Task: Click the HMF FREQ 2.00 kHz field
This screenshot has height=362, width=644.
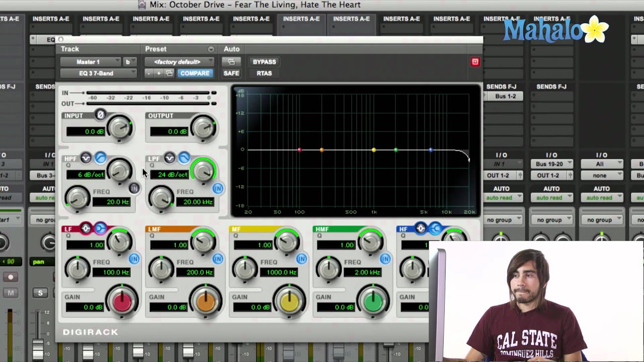Action: 363,273
